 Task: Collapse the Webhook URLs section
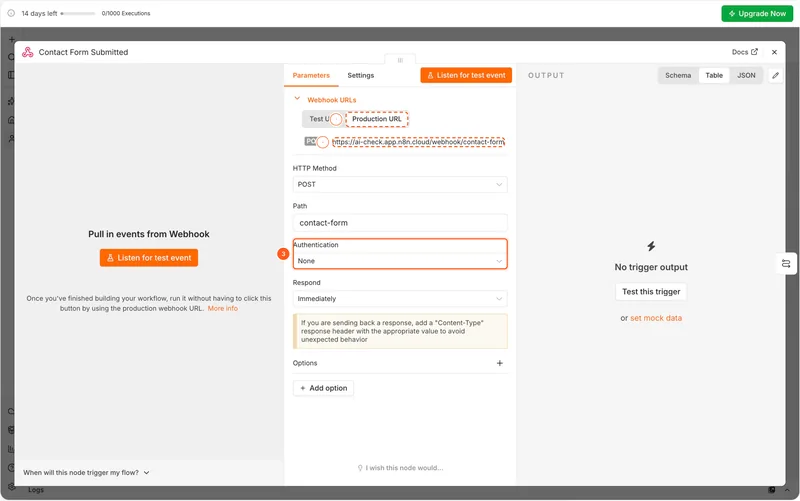pyautogui.click(x=297, y=99)
